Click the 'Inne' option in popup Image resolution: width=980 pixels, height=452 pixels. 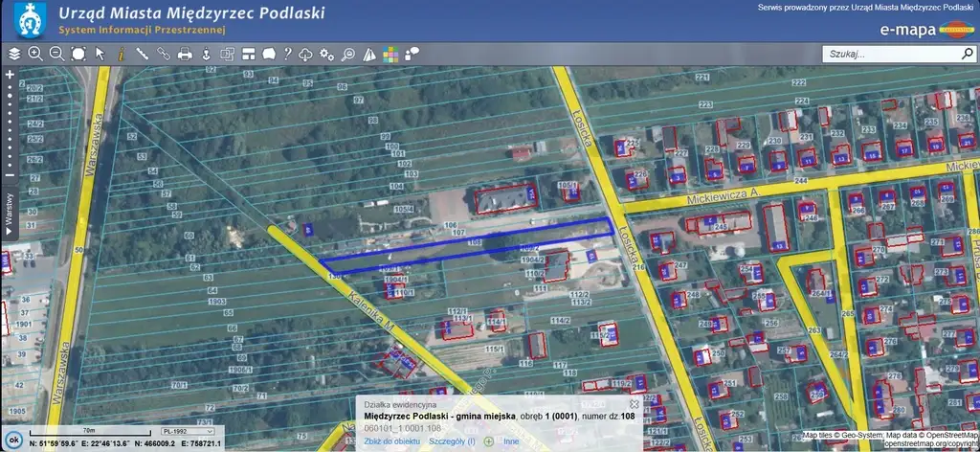click(509, 441)
